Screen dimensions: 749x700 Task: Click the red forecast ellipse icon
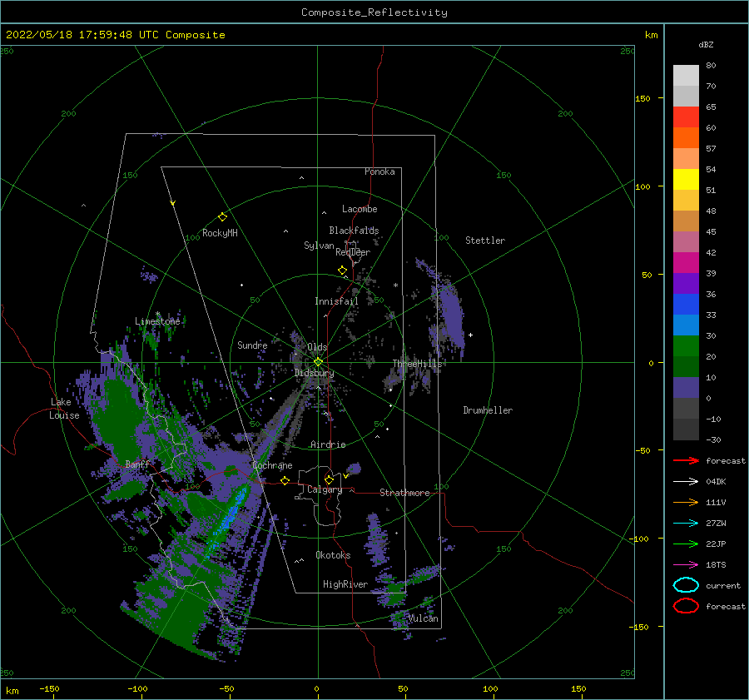click(x=686, y=606)
